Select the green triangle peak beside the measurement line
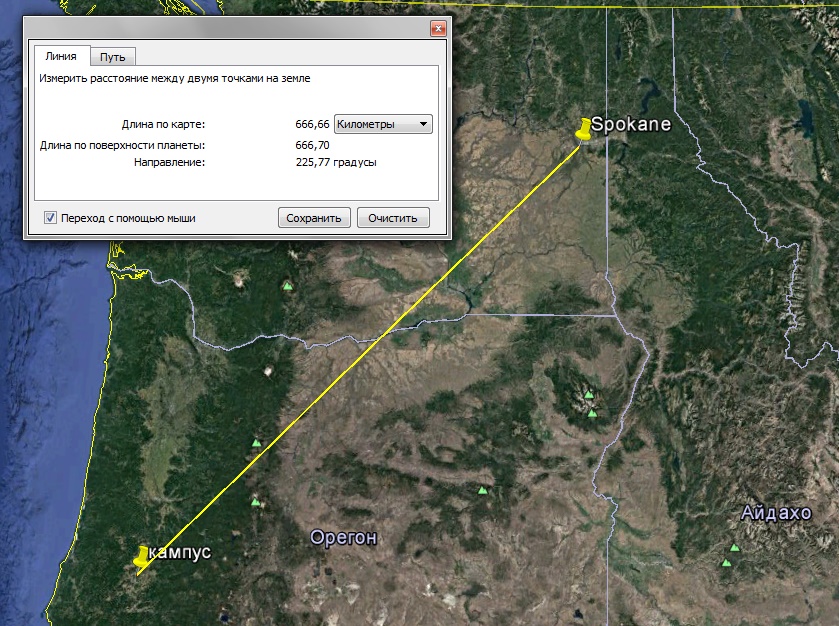 (256, 444)
